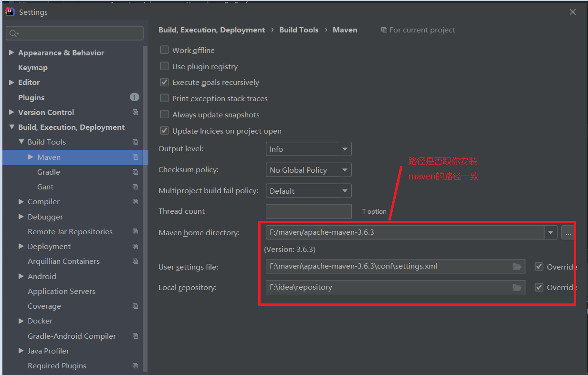Open the Output level dropdown

point(308,149)
